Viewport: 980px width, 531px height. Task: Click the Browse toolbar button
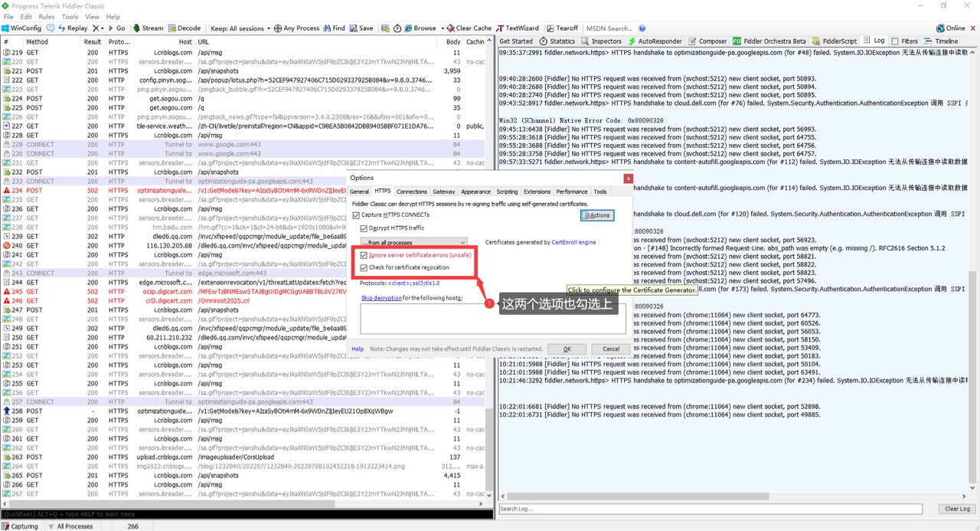420,28
